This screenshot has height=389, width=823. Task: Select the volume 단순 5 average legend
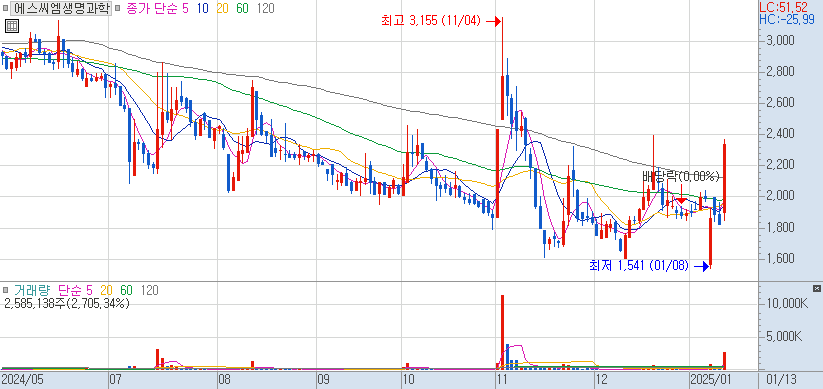75,289
